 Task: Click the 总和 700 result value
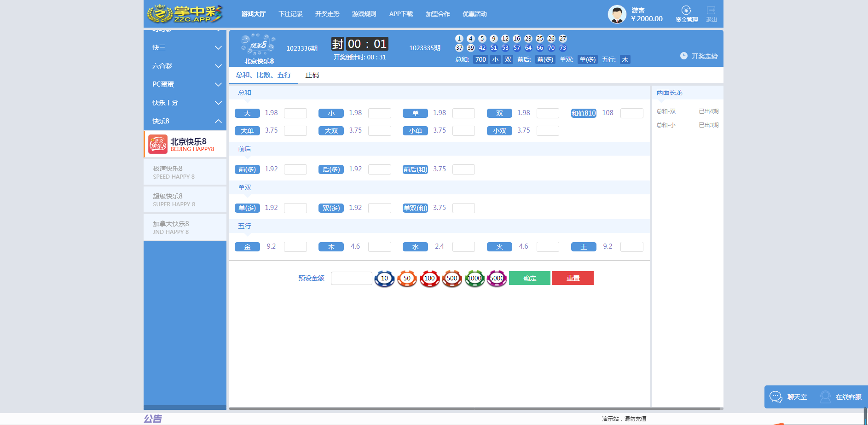coord(480,59)
